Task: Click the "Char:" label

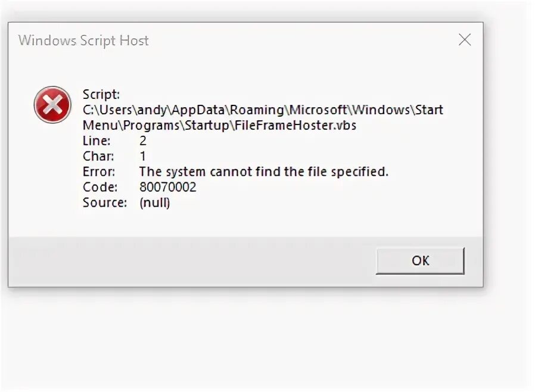Action: (97, 157)
